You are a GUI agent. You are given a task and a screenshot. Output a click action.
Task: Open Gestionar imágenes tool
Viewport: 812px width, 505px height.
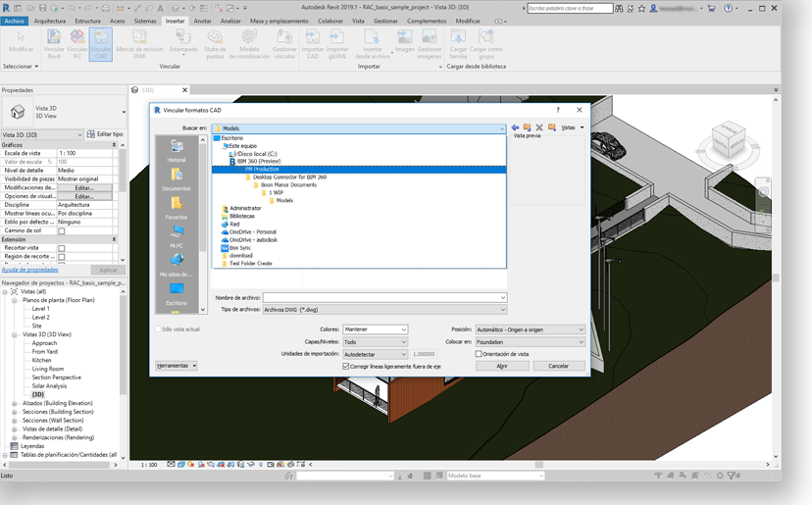pyautogui.click(x=430, y=43)
